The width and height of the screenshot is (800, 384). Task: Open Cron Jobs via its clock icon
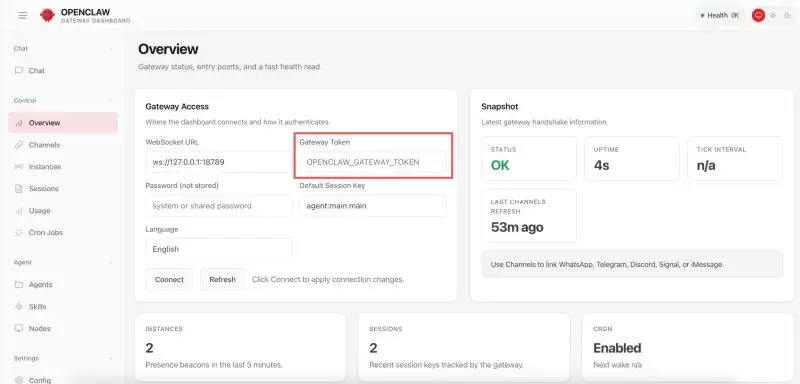point(19,233)
